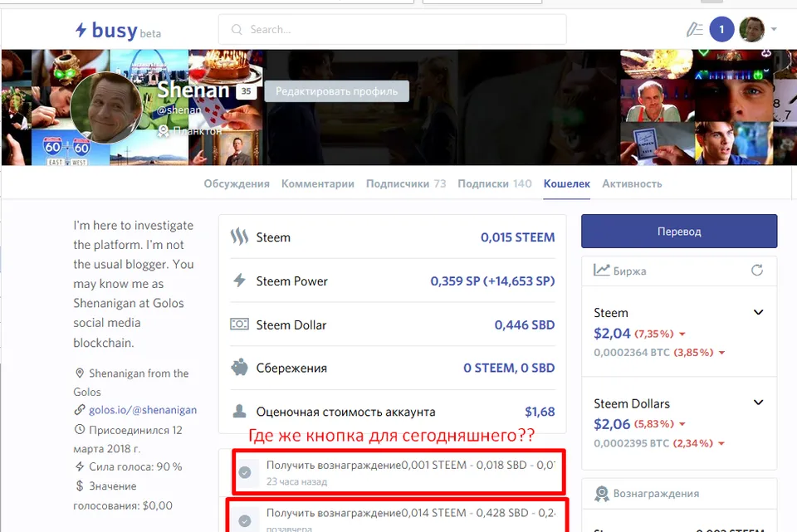Screen dimensions: 797x532
Task: Refresh the Биржа market panel
Action: click(757, 271)
